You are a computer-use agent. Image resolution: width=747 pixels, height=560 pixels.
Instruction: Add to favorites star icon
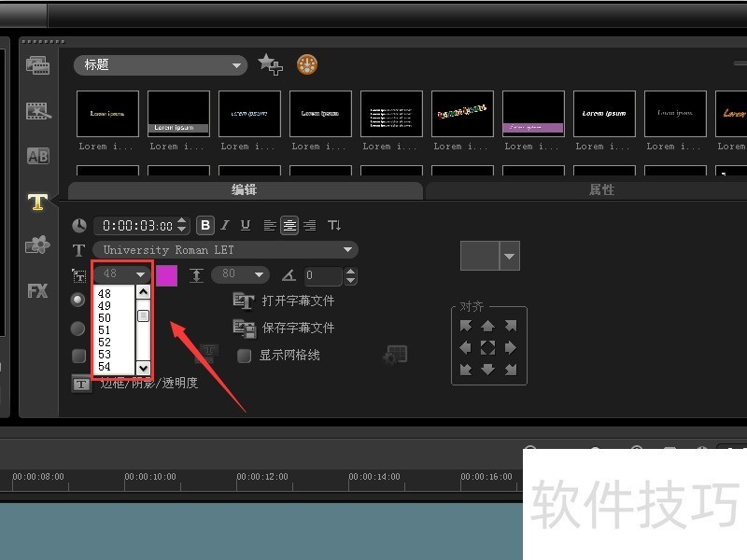pyautogui.click(x=270, y=64)
